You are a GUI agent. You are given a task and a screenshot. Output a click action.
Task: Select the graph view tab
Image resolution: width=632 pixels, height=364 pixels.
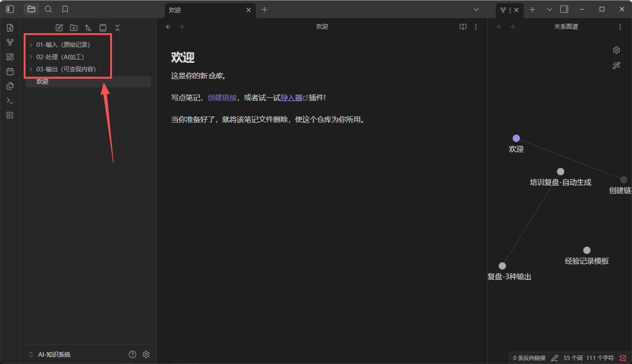[x=505, y=10]
